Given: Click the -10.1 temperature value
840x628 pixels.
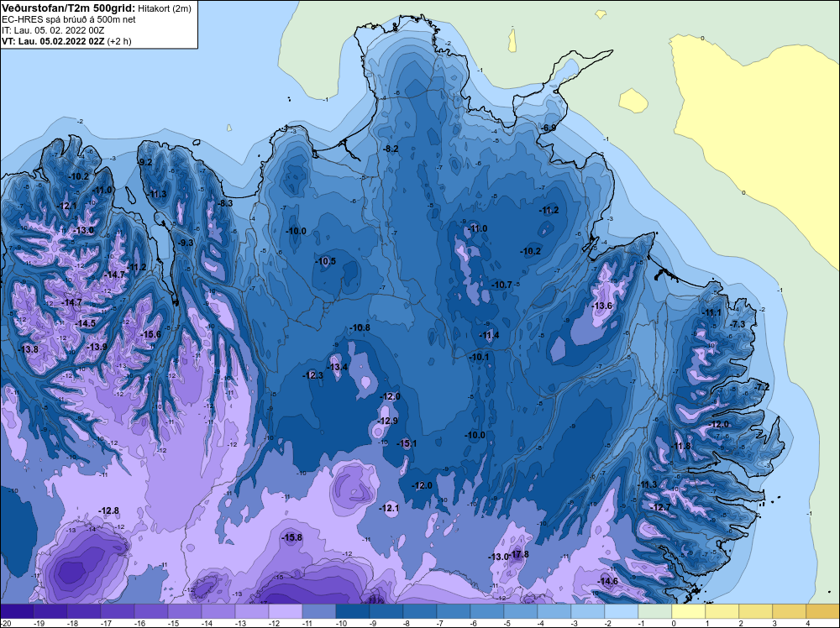Looking at the screenshot, I should [x=479, y=357].
